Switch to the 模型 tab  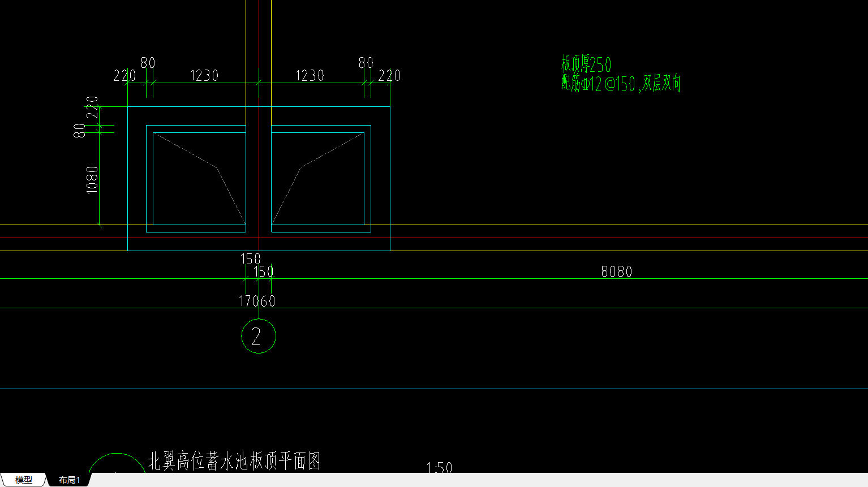[23, 480]
